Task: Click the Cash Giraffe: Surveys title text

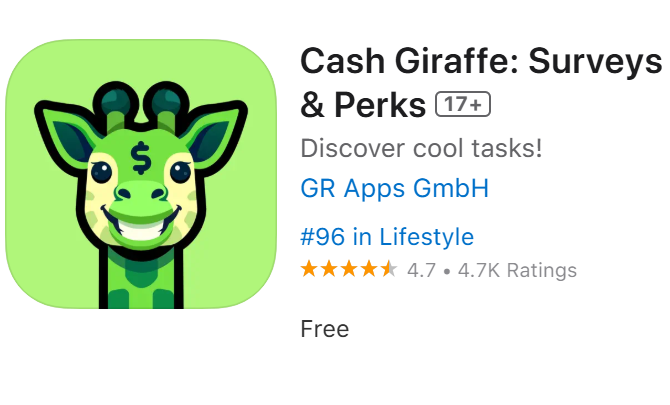Action: 481,61
